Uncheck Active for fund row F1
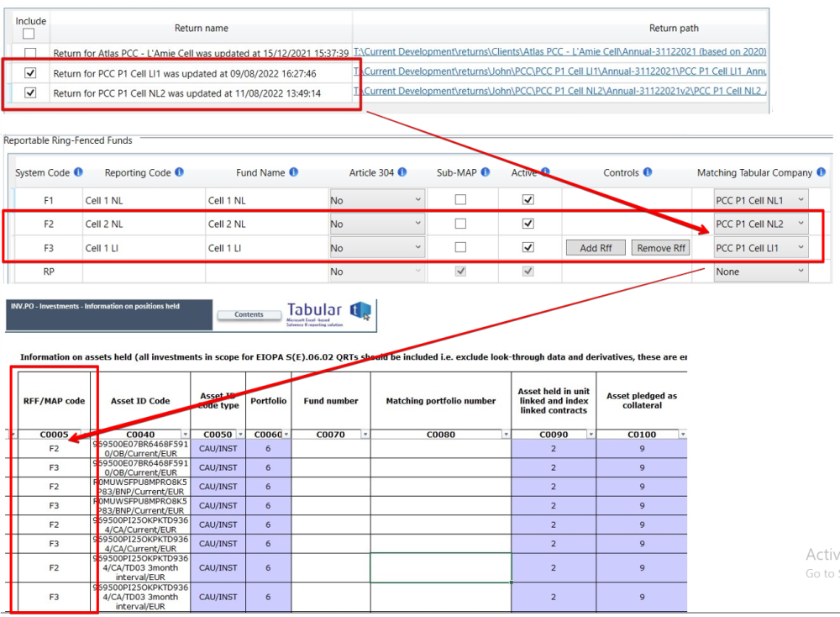The image size is (840, 617). coord(528,200)
